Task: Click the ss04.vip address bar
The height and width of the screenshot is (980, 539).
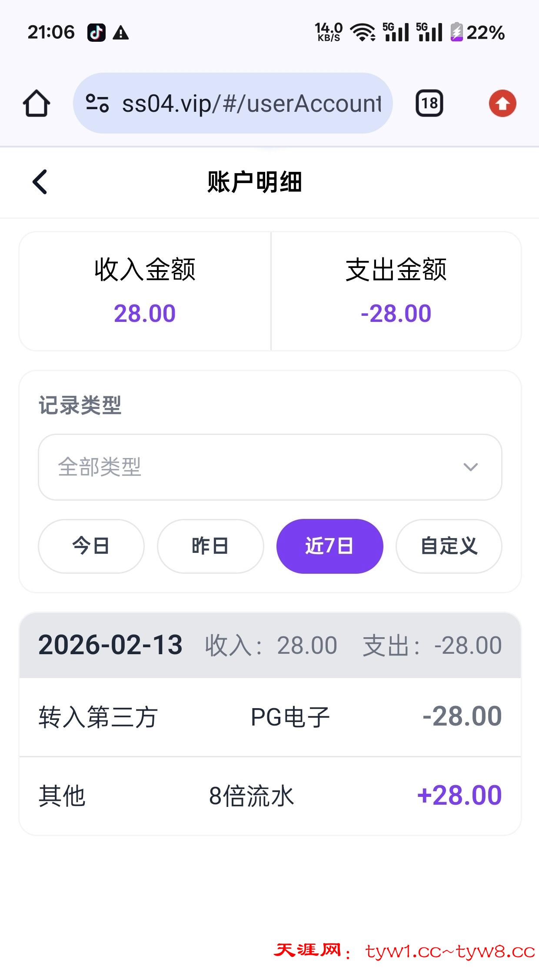Action: click(251, 104)
